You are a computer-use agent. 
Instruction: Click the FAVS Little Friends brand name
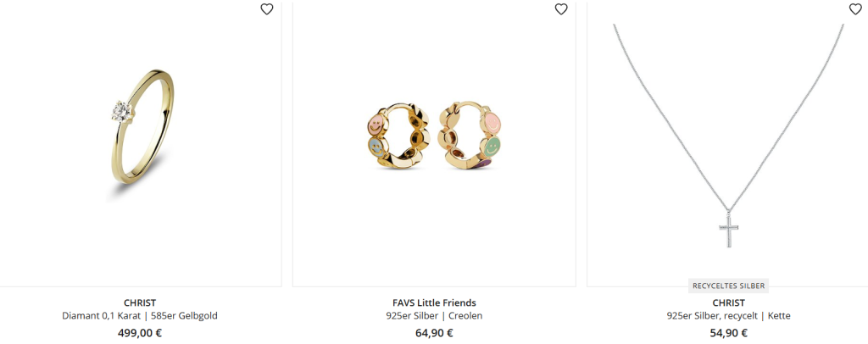pyautogui.click(x=434, y=302)
